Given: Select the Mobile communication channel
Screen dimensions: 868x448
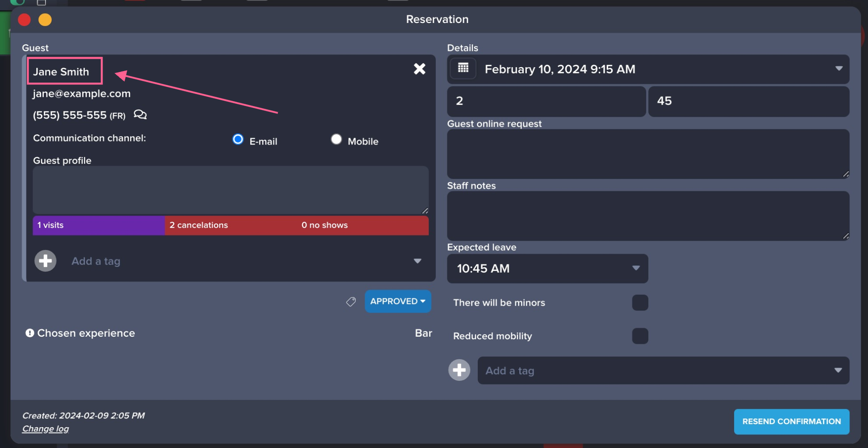Looking at the screenshot, I should coord(336,140).
